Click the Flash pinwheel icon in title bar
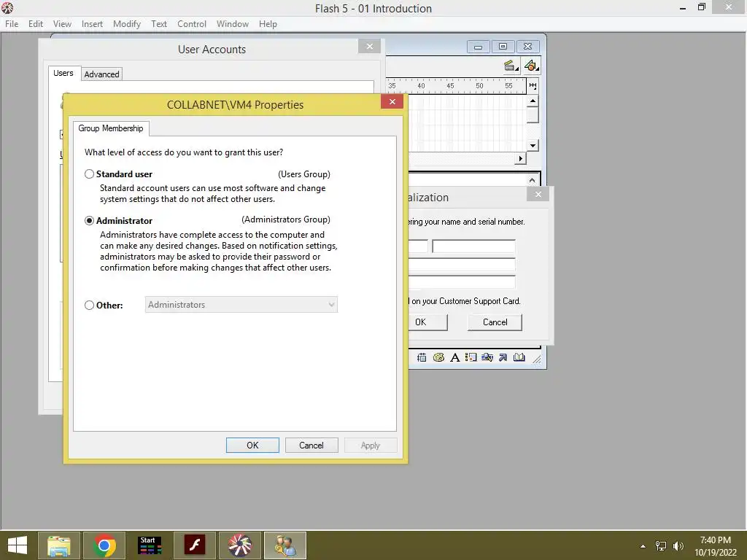The image size is (747, 560). coord(7,7)
